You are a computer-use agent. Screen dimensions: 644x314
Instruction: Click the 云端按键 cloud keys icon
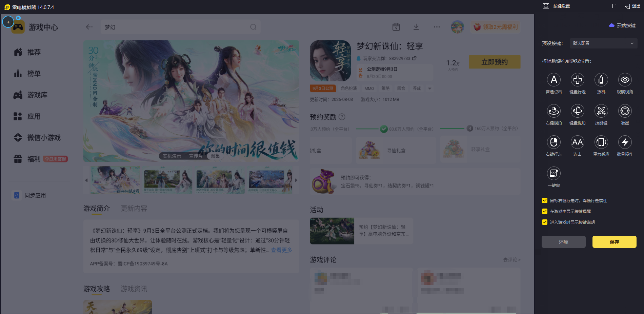click(x=612, y=25)
